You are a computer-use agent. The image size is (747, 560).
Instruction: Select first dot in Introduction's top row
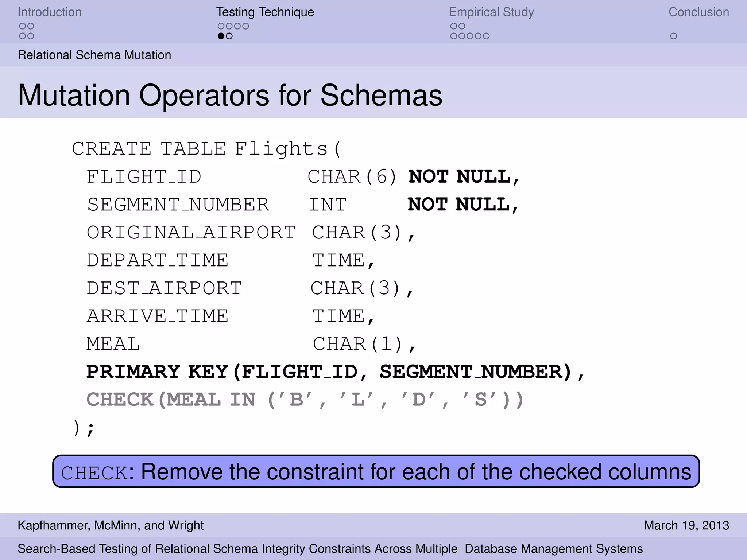click(x=23, y=26)
